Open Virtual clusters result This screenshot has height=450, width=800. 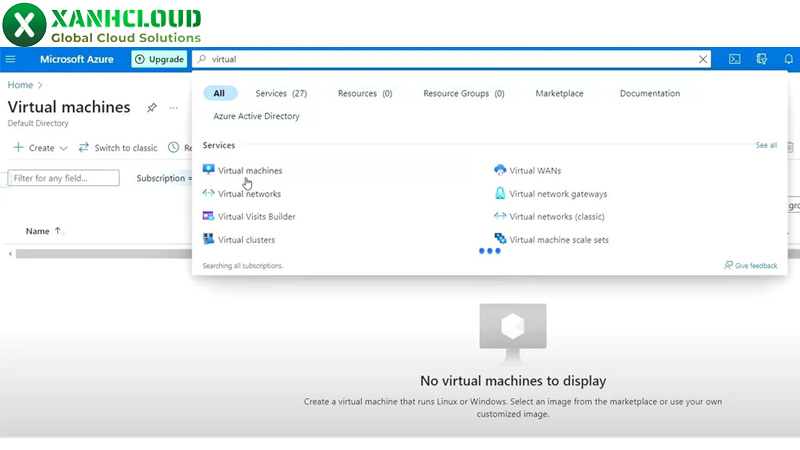[246, 240]
